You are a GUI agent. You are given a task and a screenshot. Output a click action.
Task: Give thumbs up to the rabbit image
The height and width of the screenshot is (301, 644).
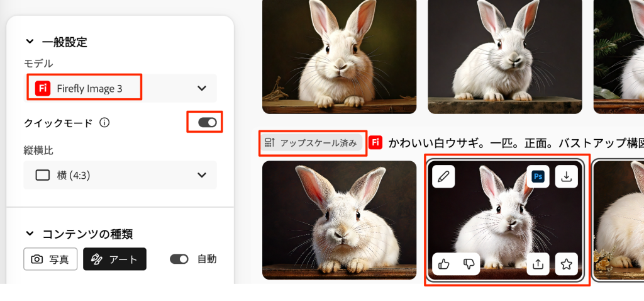coord(444,264)
